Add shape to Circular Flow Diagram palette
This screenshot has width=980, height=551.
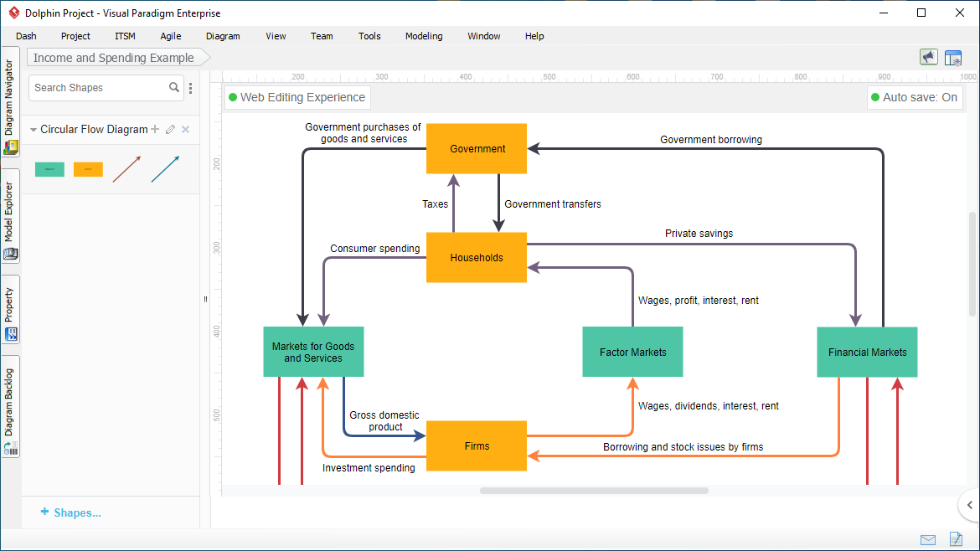coord(155,129)
